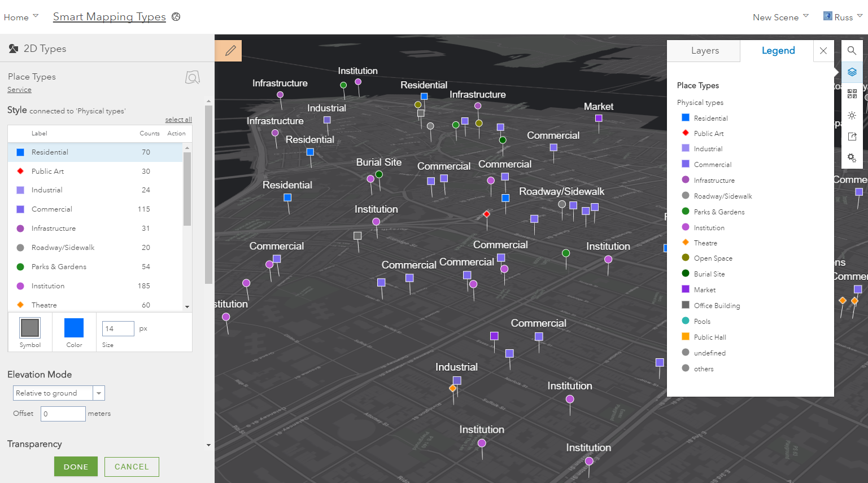Select the Commercial row with count 115
Image resolution: width=868 pixels, height=483 pixels.
click(95, 209)
